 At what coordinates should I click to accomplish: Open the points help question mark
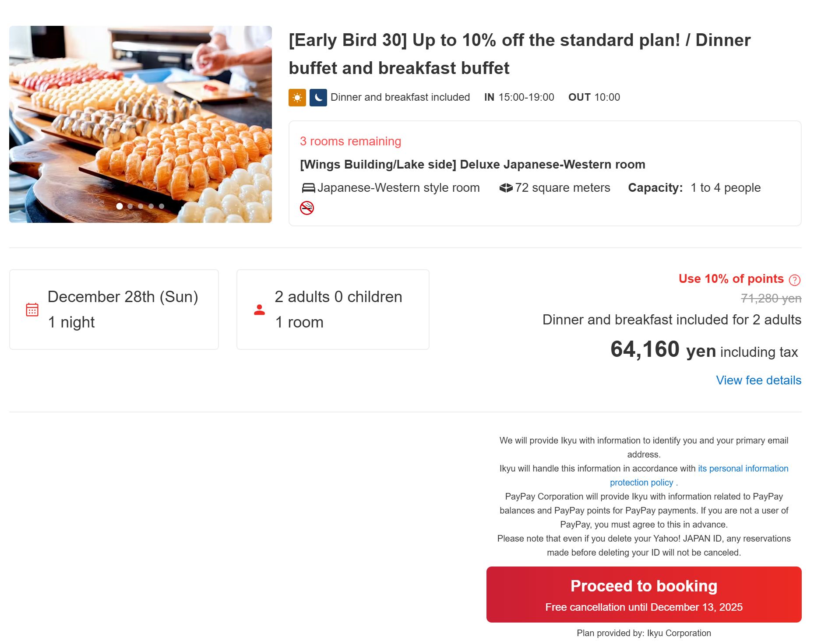coord(794,280)
